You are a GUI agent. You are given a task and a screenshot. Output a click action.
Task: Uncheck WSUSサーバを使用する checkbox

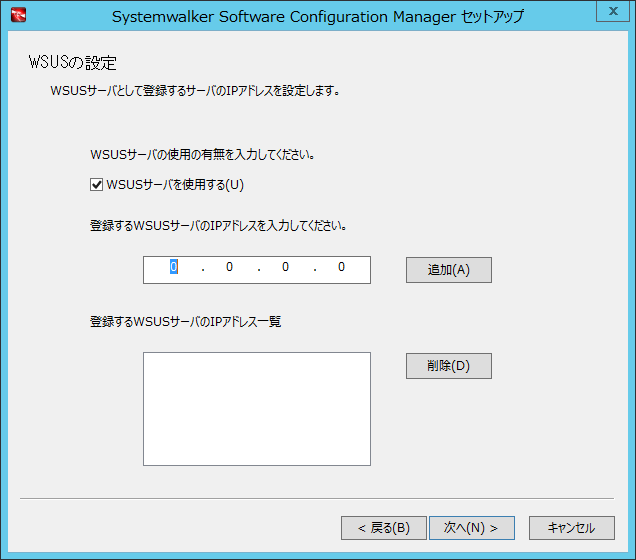pos(96,185)
